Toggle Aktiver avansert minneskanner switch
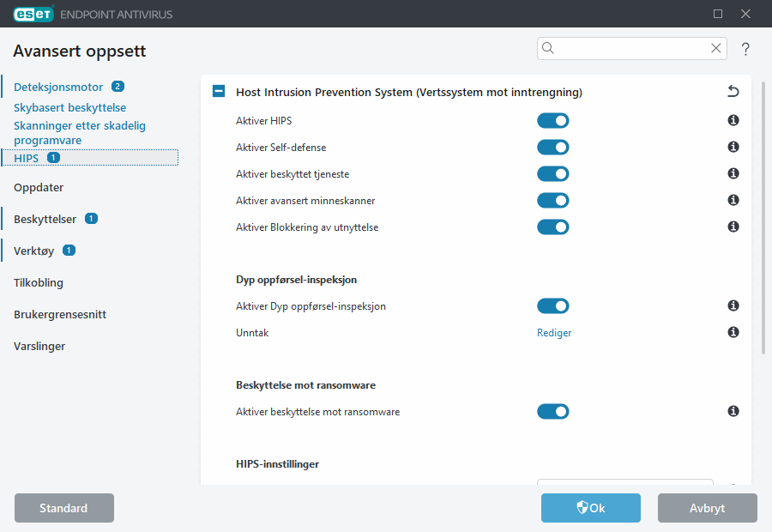The image size is (772, 532). [553, 201]
